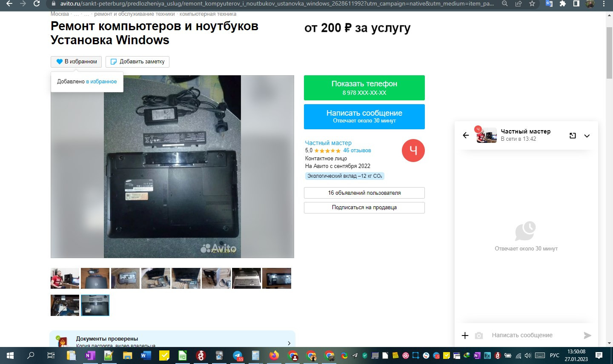Open the main laptop photo in gallery
613x364 pixels.
[172, 167]
